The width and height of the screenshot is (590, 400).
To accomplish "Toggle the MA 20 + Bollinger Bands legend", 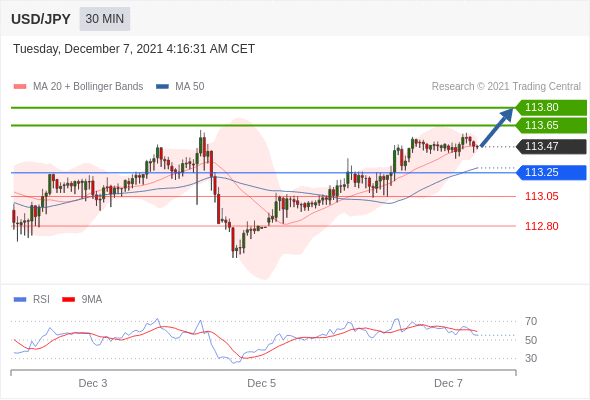I will [78, 87].
